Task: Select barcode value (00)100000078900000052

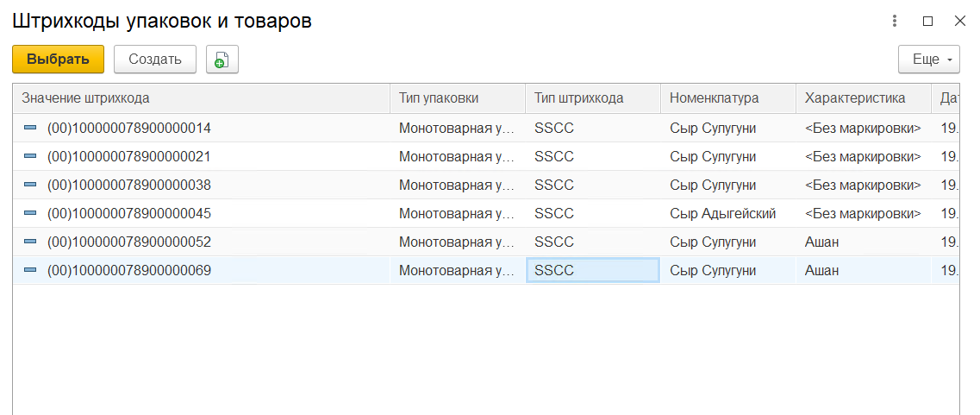Action: click(129, 242)
